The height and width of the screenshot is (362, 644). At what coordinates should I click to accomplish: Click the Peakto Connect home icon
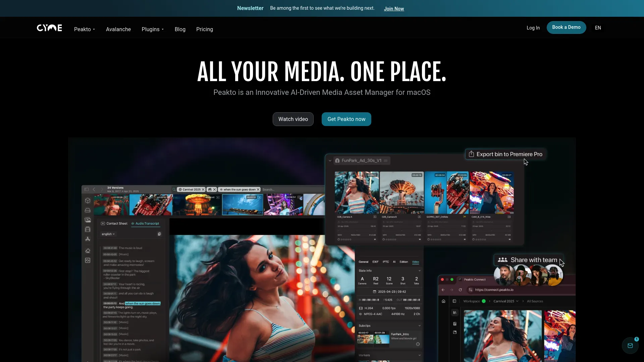(x=443, y=301)
